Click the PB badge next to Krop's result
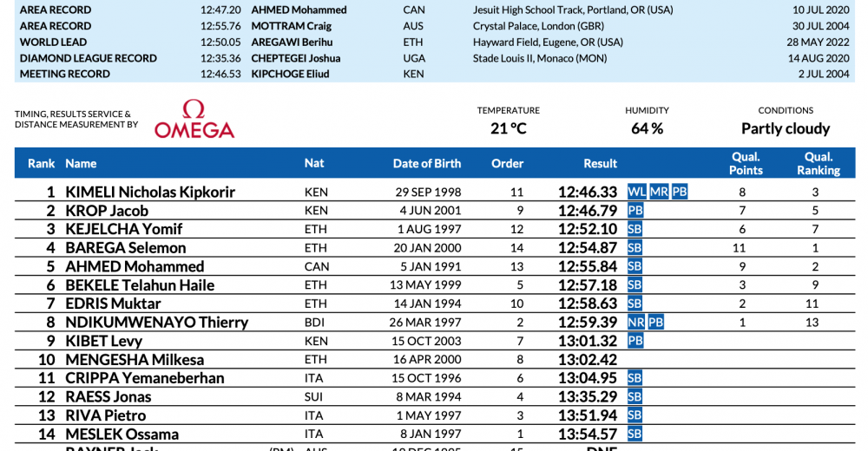 pyautogui.click(x=635, y=211)
